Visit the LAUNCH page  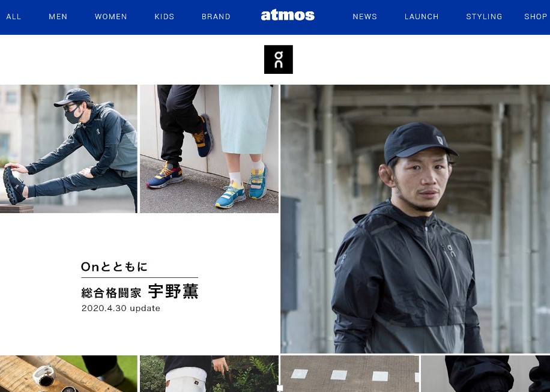pyautogui.click(x=422, y=16)
